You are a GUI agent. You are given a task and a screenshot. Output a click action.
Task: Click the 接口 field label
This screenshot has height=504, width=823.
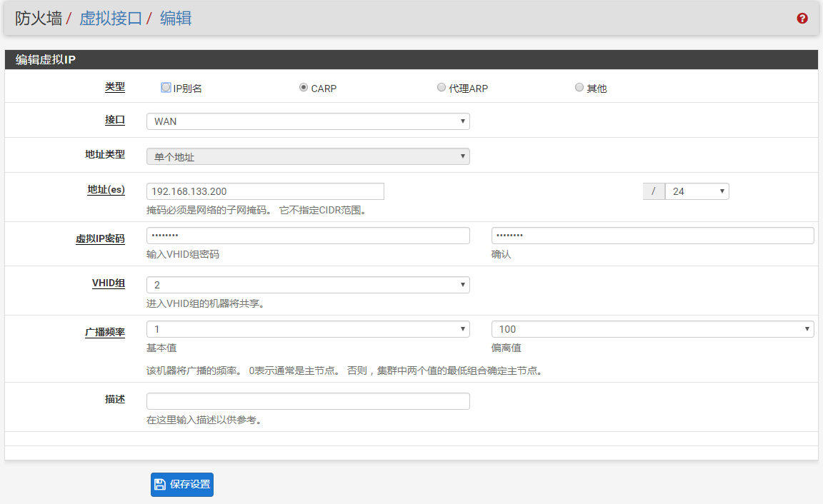tap(115, 120)
